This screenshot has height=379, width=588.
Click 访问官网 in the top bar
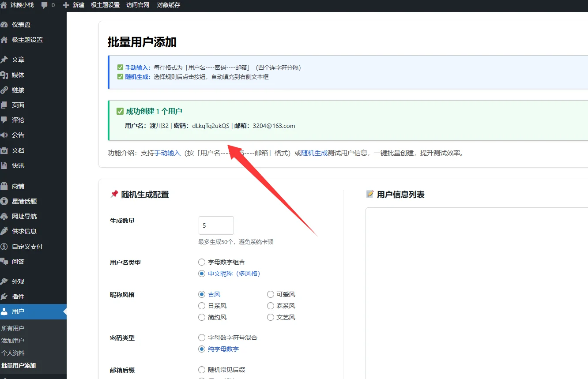[137, 5]
